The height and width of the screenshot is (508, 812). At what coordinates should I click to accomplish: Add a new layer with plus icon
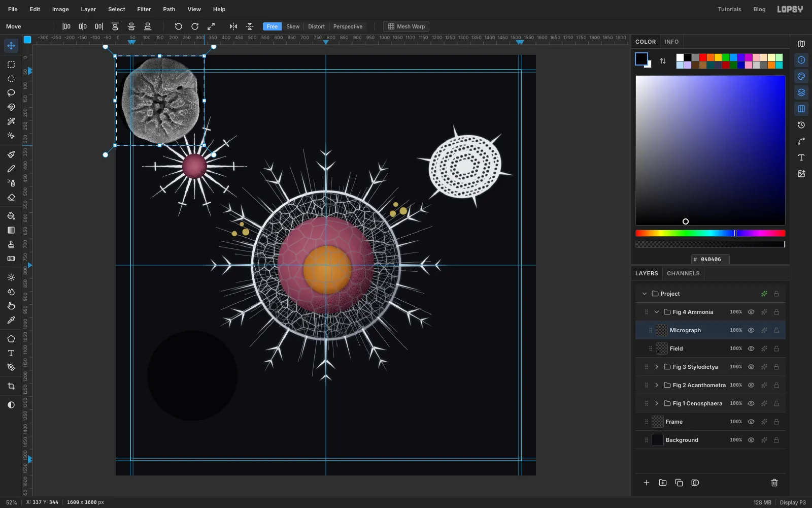click(647, 483)
